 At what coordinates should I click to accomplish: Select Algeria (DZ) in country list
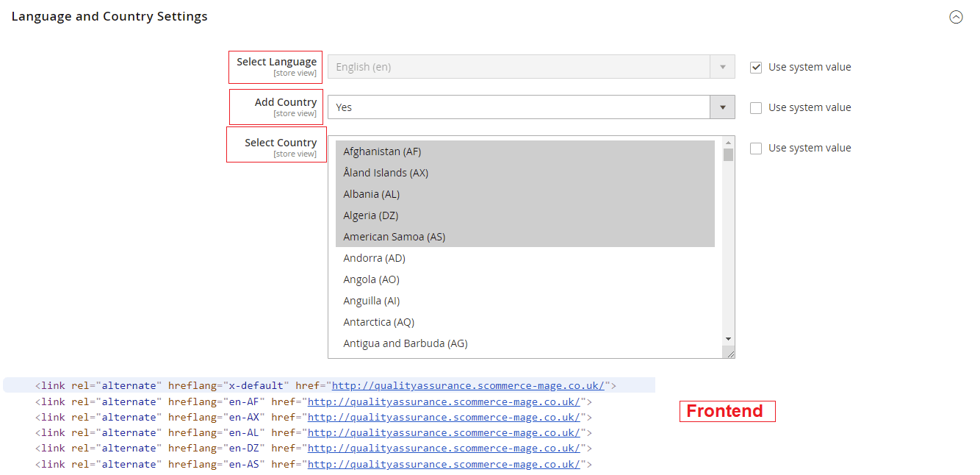click(371, 215)
